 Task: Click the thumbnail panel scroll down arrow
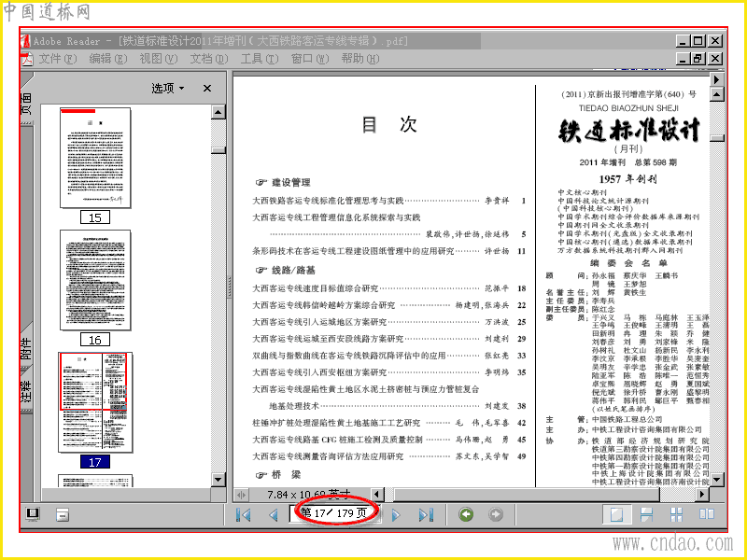coord(218,480)
